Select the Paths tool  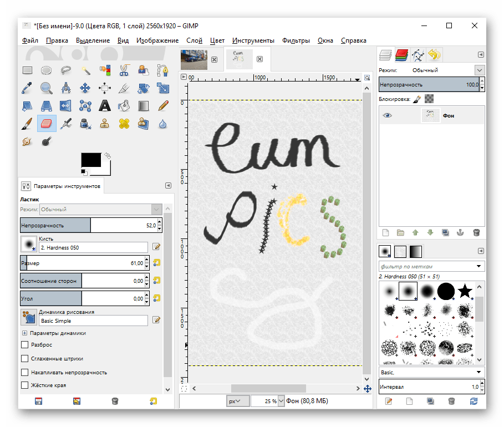point(162,70)
